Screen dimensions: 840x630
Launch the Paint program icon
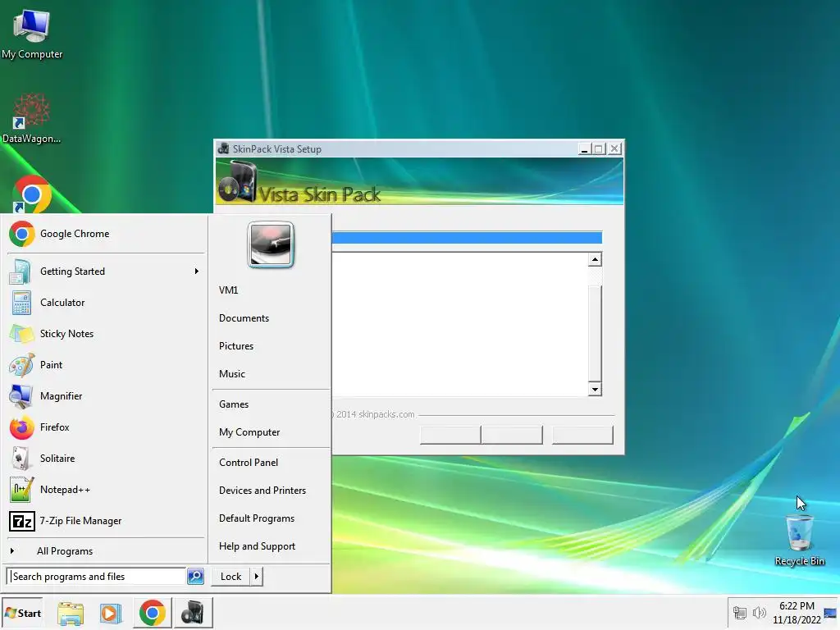click(21, 365)
